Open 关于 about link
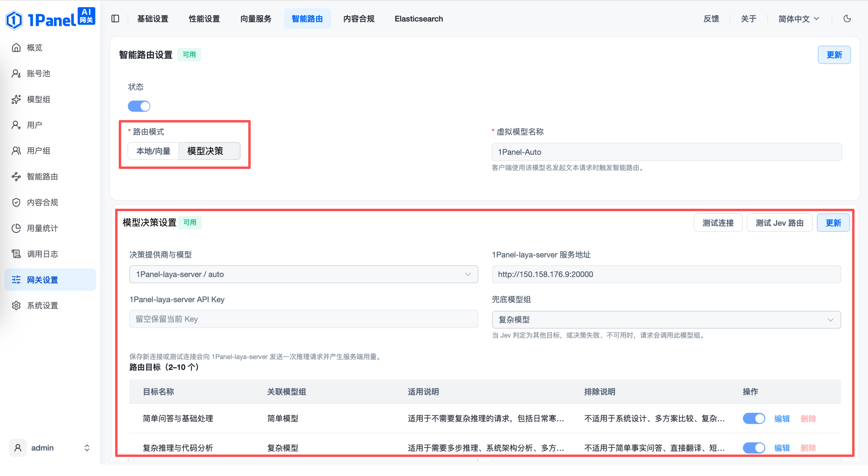Image resolution: width=868 pixels, height=476 pixels. coord(748,19)
